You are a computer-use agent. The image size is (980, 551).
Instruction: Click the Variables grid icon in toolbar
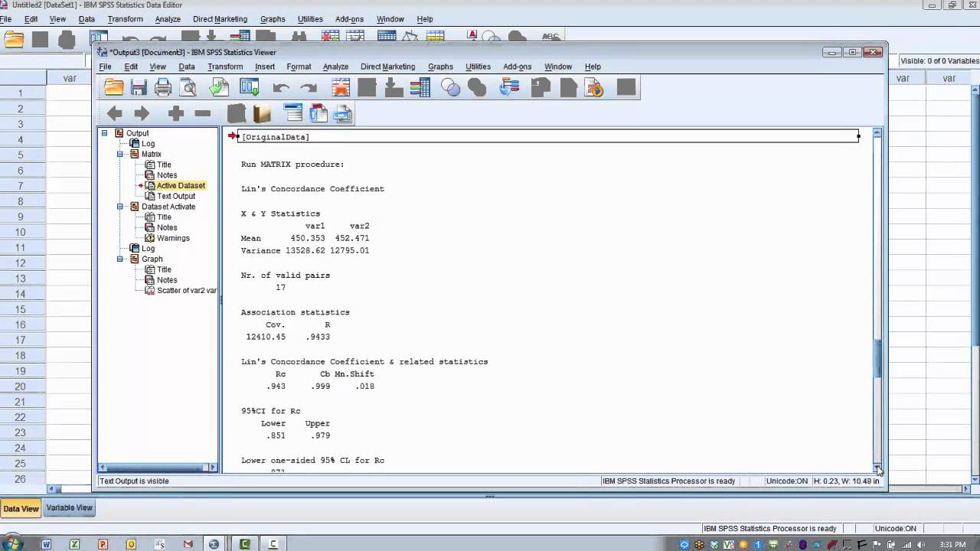pos(420,88)
